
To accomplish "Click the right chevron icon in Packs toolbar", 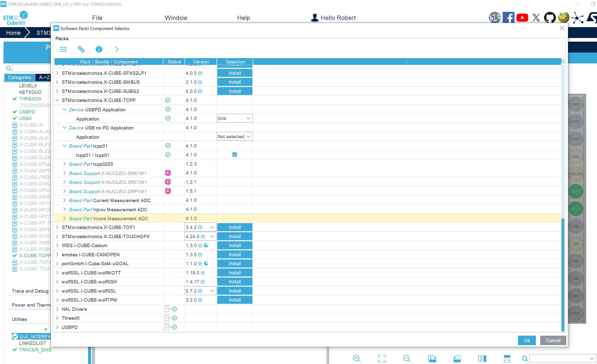I will pyautogui.click(x=117, y=49).
